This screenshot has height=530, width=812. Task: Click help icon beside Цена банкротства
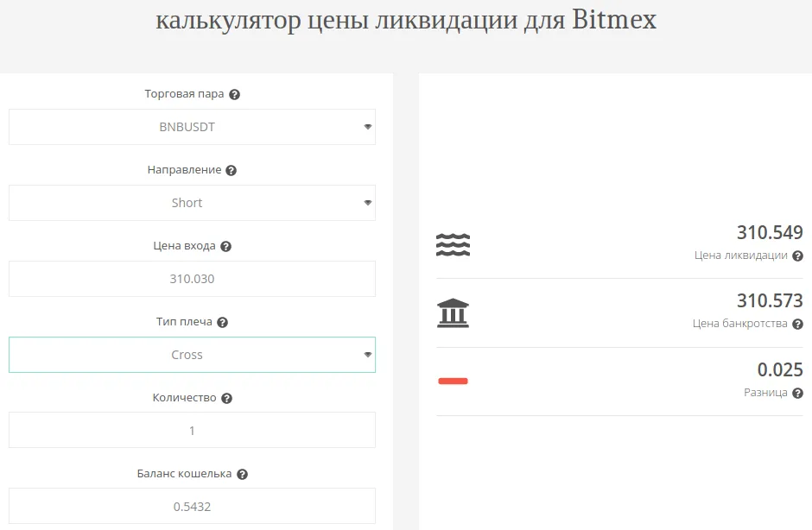[798, 324]
